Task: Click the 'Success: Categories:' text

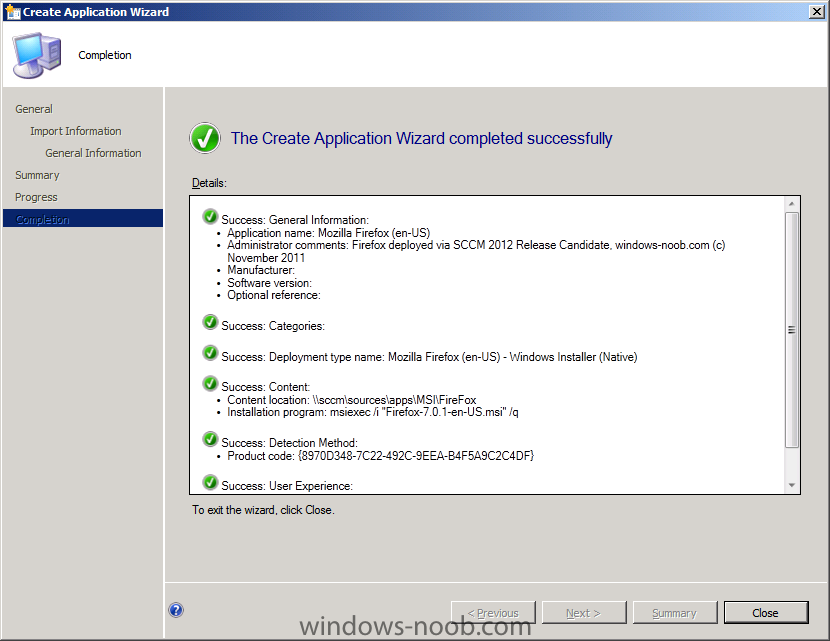Action: 273,326
